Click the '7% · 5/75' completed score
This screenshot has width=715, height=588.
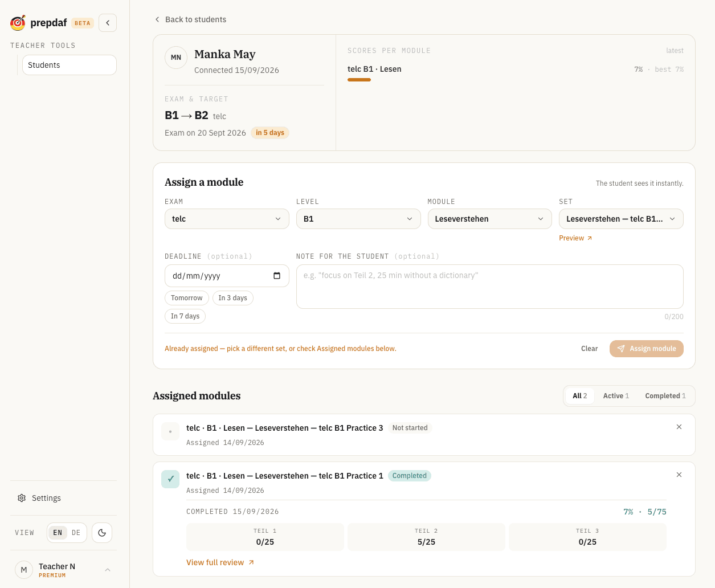pyautogui.click(x=645, y=512)
